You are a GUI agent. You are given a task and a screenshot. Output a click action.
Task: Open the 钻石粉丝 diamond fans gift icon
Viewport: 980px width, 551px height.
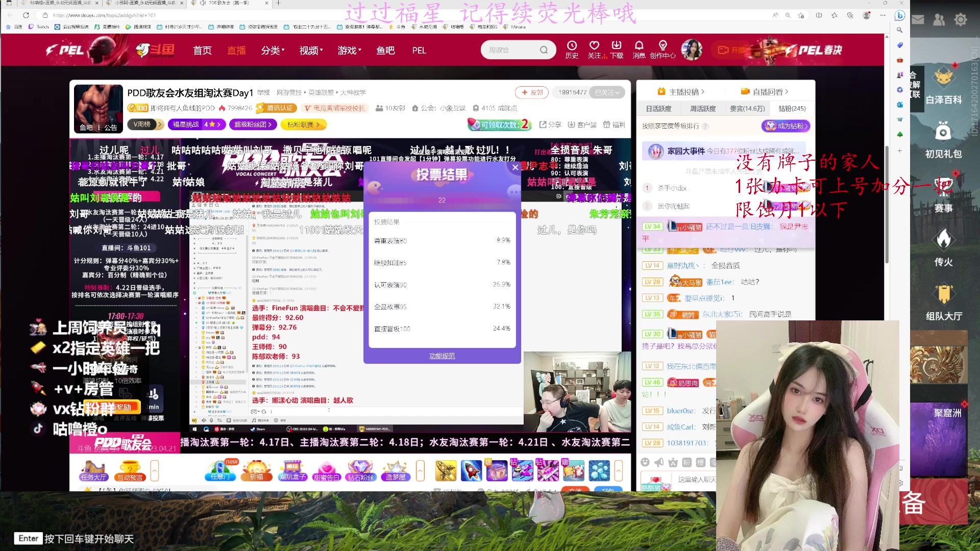(361, 469)
